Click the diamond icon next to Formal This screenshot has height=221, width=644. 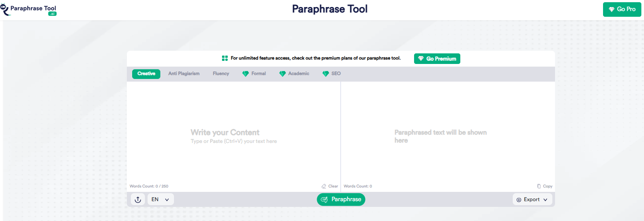point(245,74)
